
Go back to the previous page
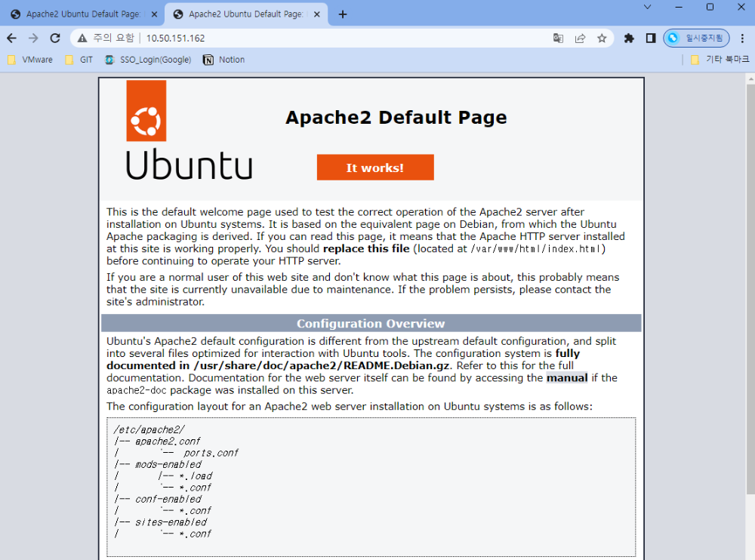(x=12, y=38)
